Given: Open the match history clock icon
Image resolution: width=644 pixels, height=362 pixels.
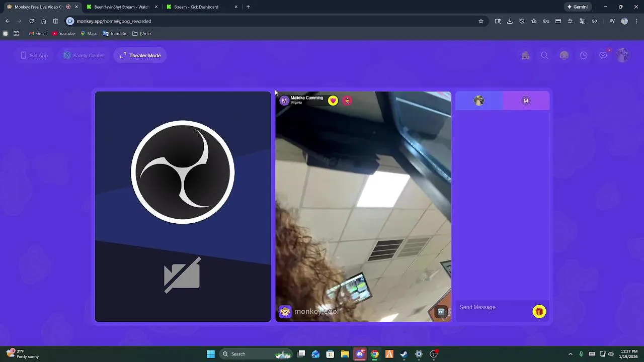Looking at the screenshot, I should point(584,55).
